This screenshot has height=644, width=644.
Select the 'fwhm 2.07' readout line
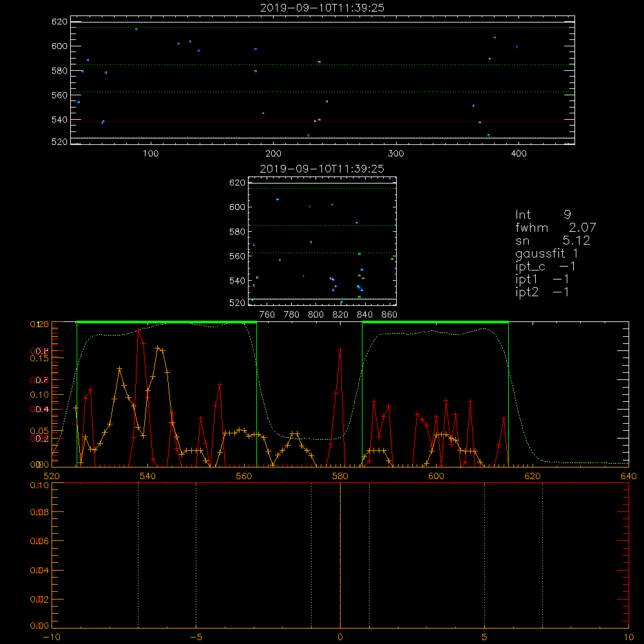point(555,227)
